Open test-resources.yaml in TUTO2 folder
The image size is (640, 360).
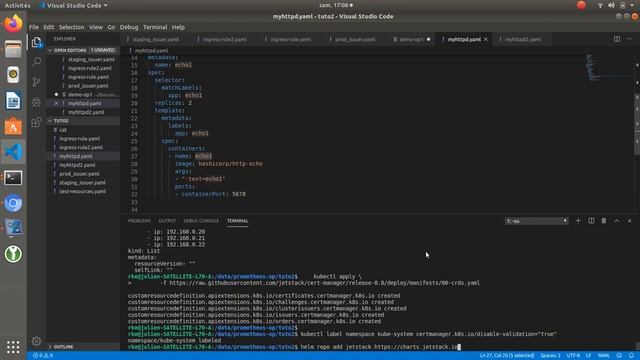point(83,191)
